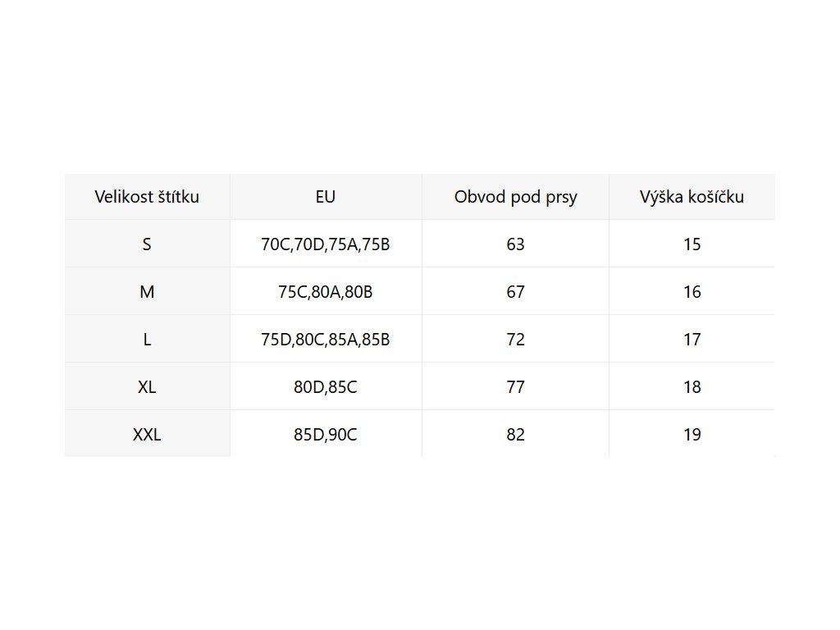Click cup height value 15
The image size is (840, 630).
click(692, 244)
